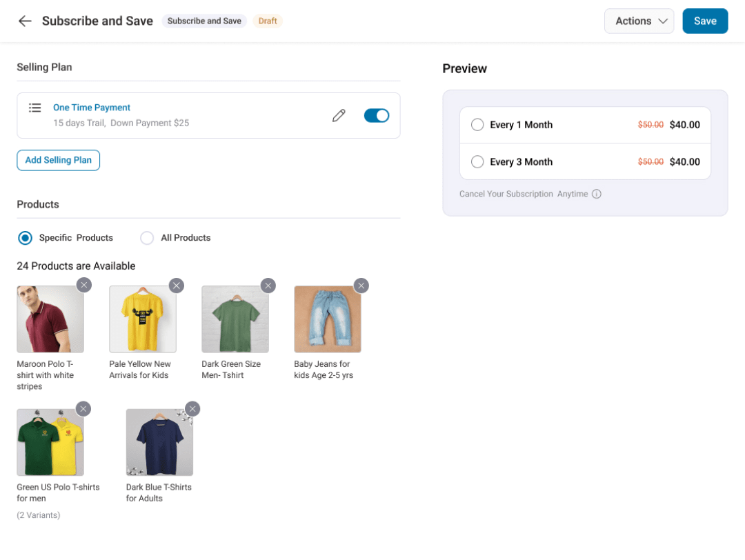745x560 pixels.
Task: Click the Draft status badge
Action: point(268,21)
